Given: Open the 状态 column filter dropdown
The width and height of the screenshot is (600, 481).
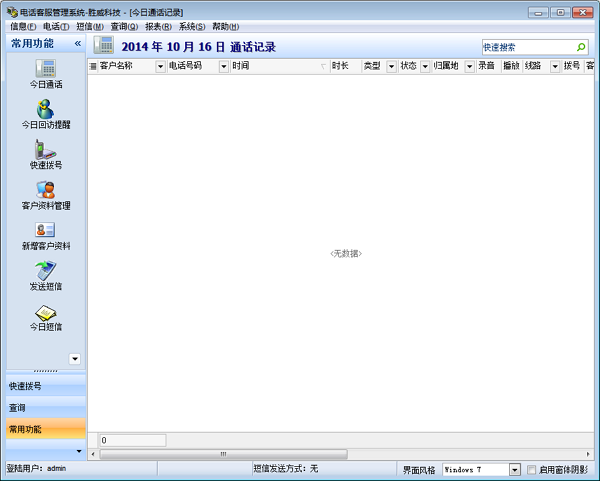Looking at the screenshot, I should pyautogui.click(x=425, y=67).
